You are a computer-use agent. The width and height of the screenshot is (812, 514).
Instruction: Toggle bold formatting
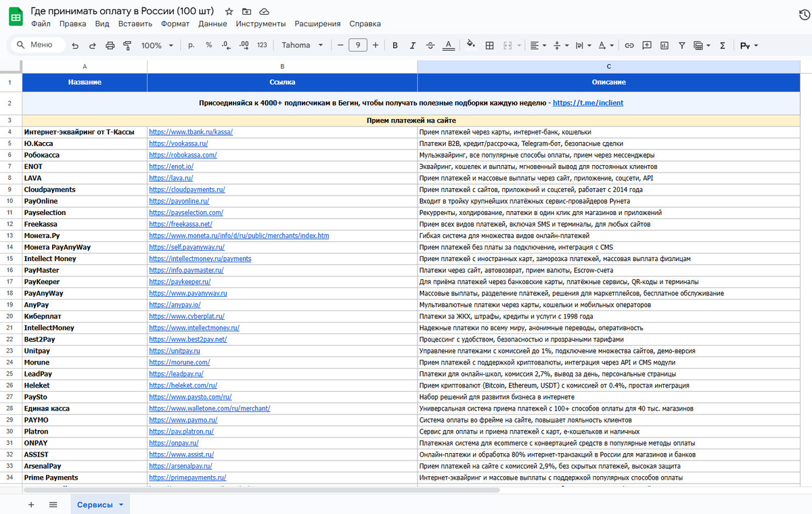(x=395, y=45)
